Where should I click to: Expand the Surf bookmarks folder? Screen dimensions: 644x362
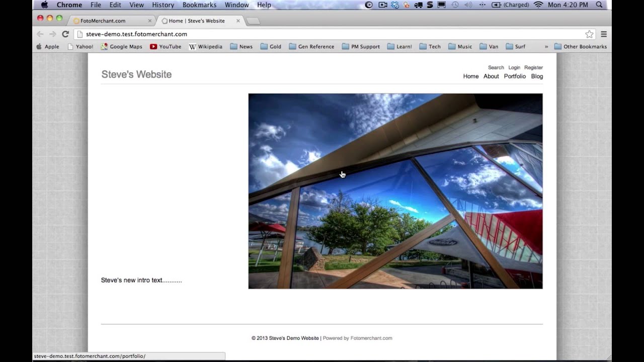pyautogui.click(x=516, y=46)
